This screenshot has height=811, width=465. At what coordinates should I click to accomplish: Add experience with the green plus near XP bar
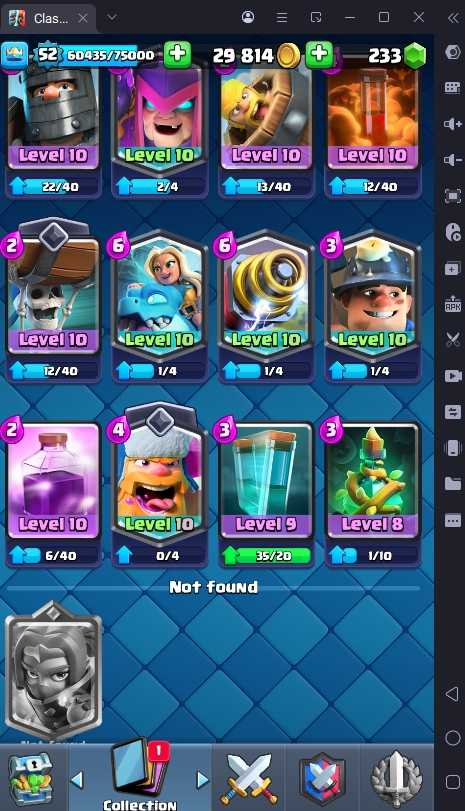pyautogui.click(x=177, y=54)
